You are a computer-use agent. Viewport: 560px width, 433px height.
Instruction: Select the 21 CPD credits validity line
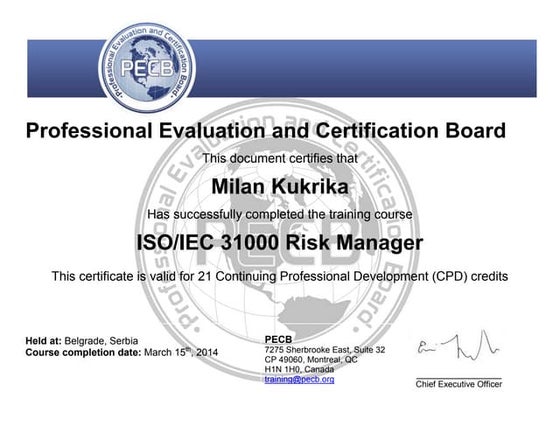pyautogui.click(x=280, y=276)
